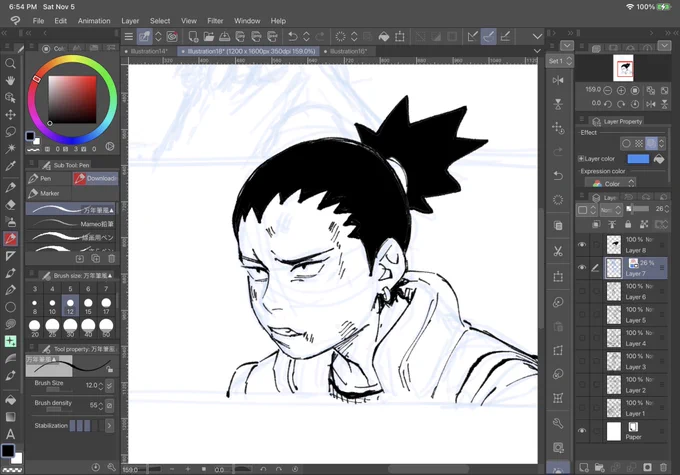Open the Edit menu
Viewport: 680px width, 475px height.
[x=61, y=21]
